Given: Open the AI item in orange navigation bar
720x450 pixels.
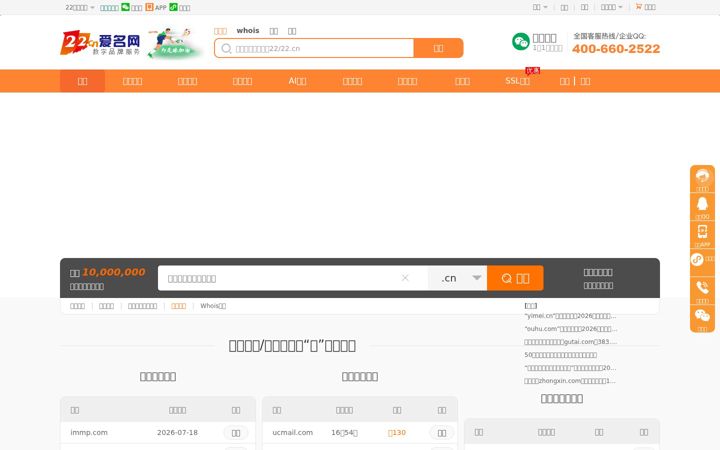Looking at the screenshot, I should [297, 81].
